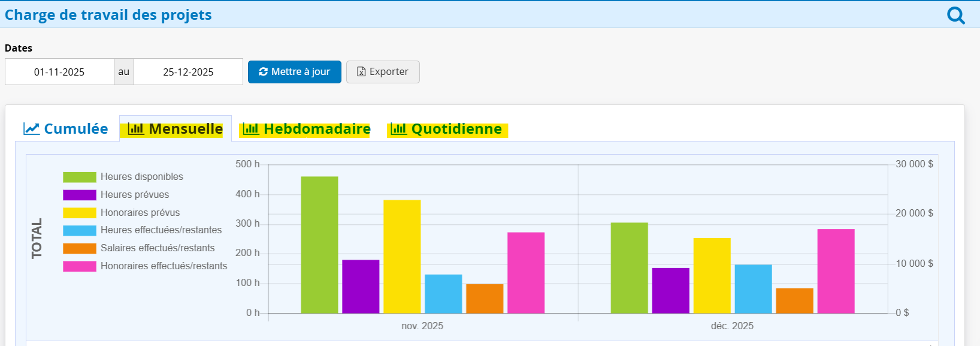Click the Heures disponibles legend label
The image size is (980, 346).
(142, 177)
